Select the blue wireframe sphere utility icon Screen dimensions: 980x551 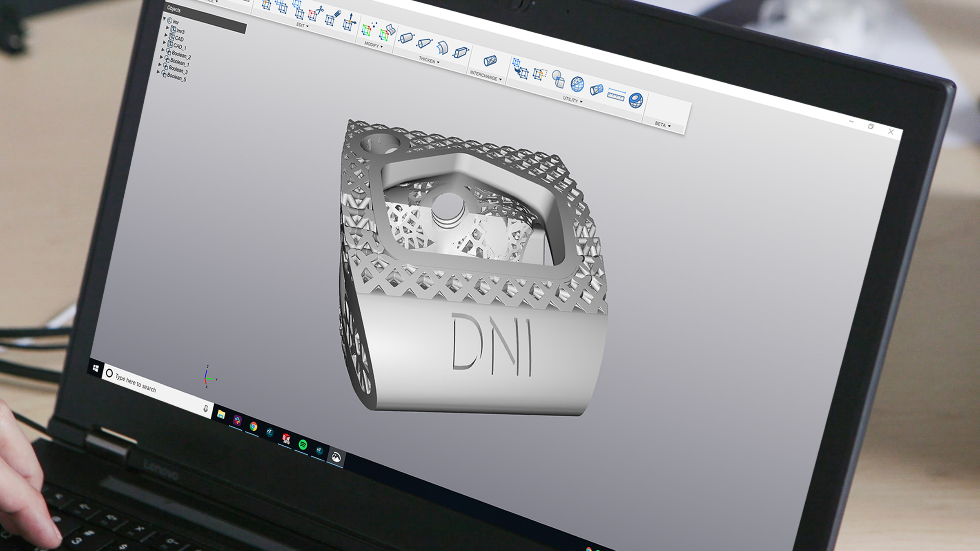tap(577, 84)
